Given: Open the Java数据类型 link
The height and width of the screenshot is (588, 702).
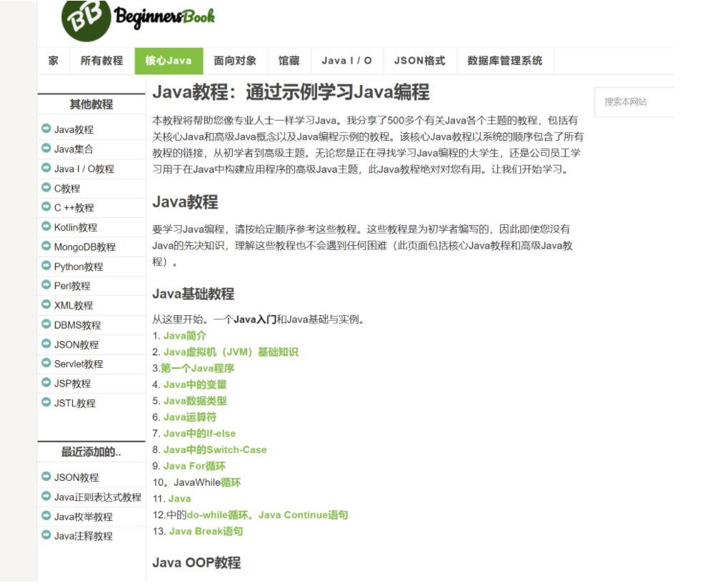Looking at the screenshot, I should [x=195, y=402].
